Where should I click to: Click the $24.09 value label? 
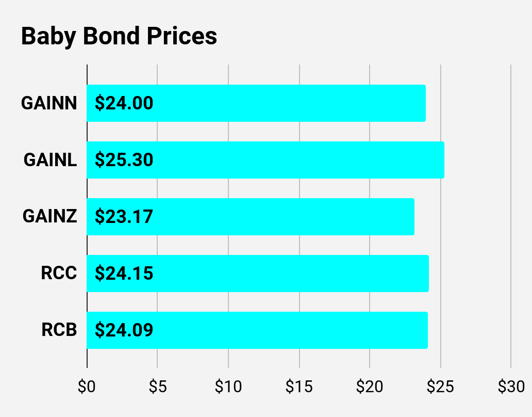pos(124,330)
